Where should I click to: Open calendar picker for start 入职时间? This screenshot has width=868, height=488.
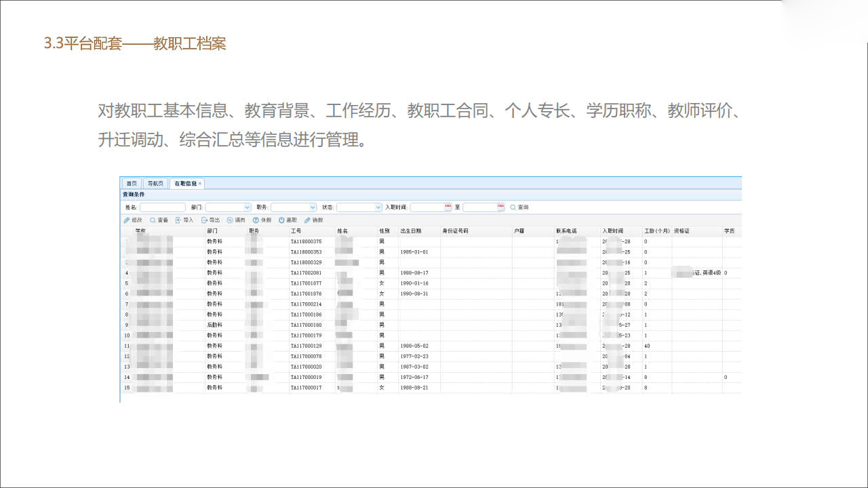448,207
